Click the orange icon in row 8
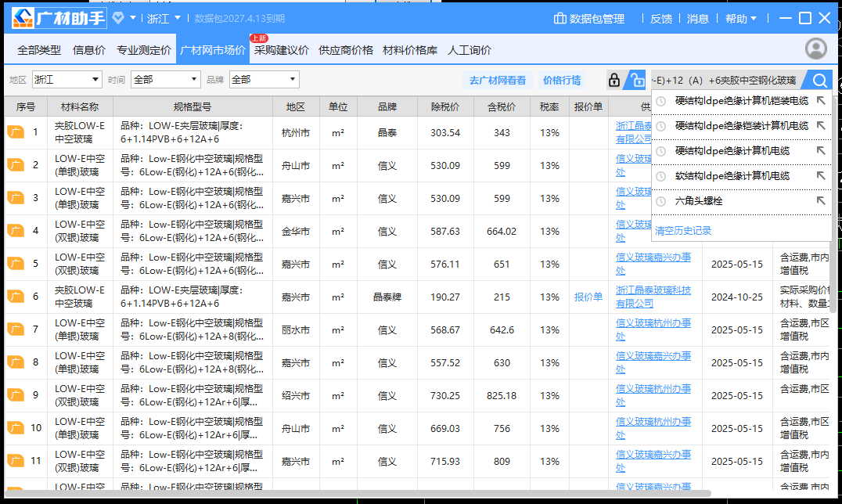This screenshot has height=504, width=842. point(16,362)
